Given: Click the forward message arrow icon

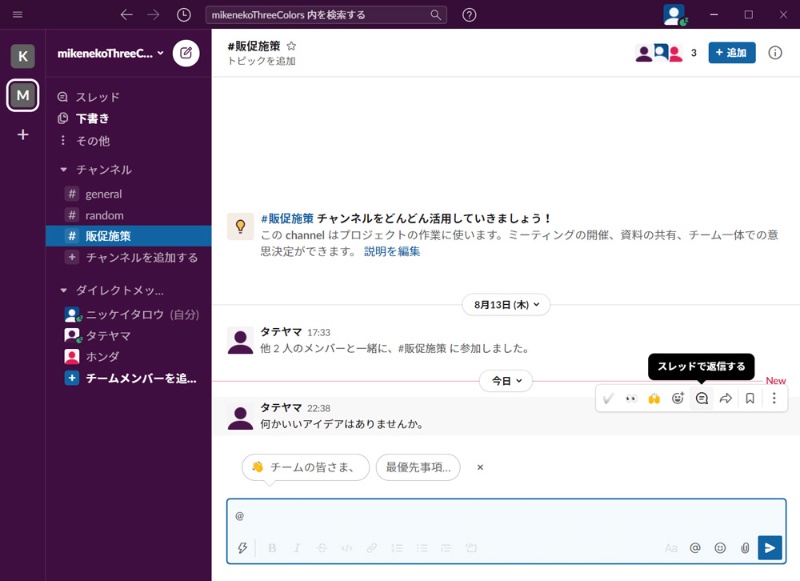Looking at the screenshot, I should click(726, 398).
